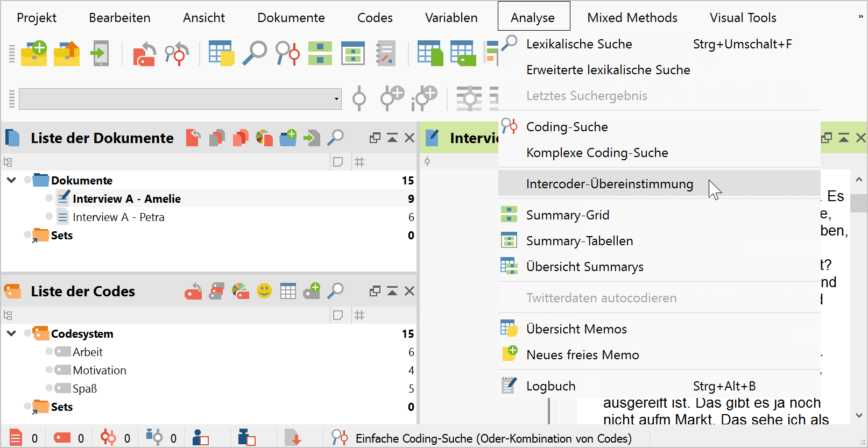Search within Liste der Dokumente
The width and height of the screenshot is (868, 448).
click(x=335, y=138)
